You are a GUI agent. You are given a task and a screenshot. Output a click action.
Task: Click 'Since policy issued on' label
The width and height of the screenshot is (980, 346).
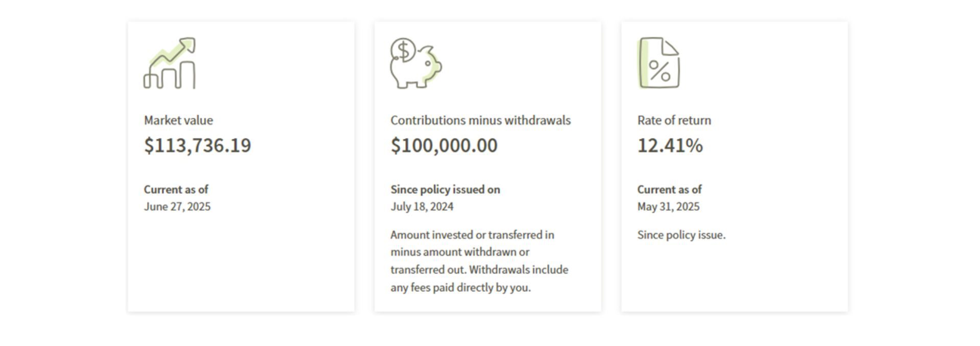click(446, 189)
